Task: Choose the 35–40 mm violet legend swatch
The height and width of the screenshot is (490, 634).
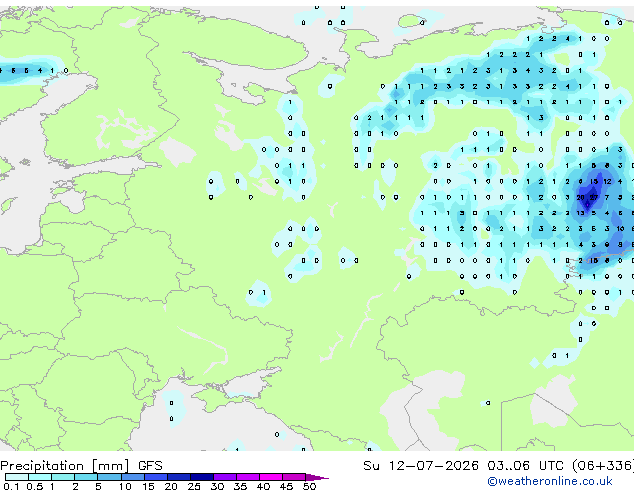Action: [248, 477]
